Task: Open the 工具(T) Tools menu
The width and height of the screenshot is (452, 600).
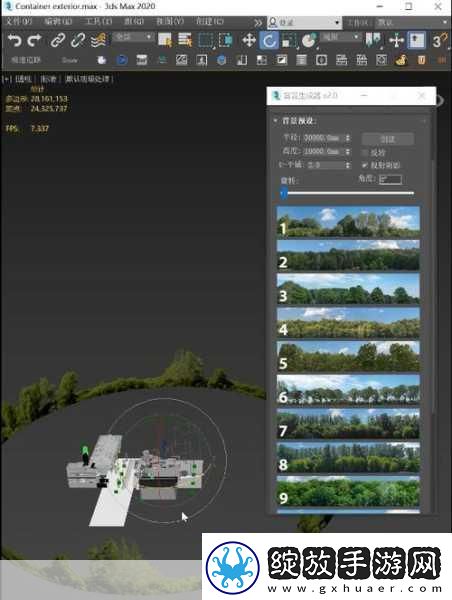Action: pyautogui.click(x=98, y=21)
